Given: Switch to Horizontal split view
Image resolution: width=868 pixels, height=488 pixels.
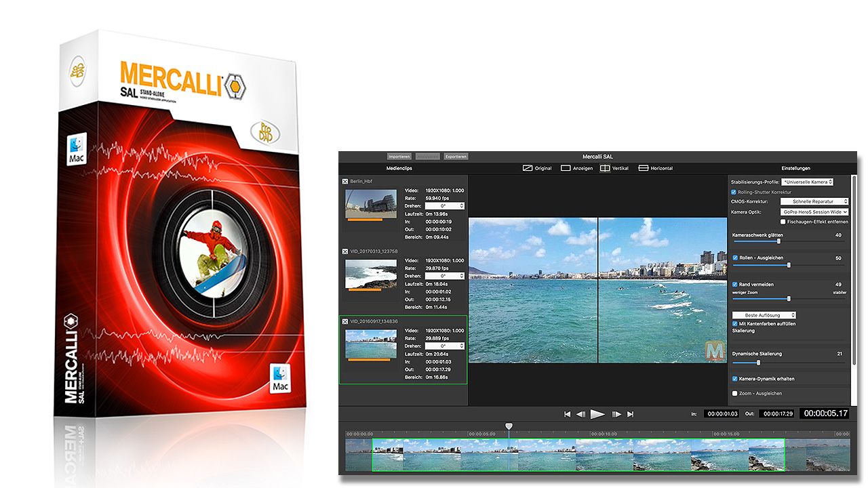Looking at the screenshot, I should pos(644,168).
